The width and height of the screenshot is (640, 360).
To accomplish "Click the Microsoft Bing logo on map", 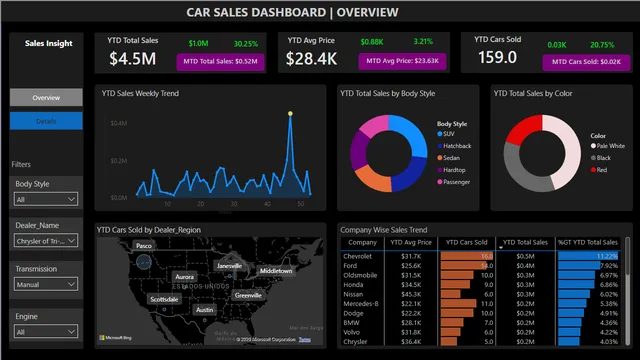I will [x=116, y=338].
